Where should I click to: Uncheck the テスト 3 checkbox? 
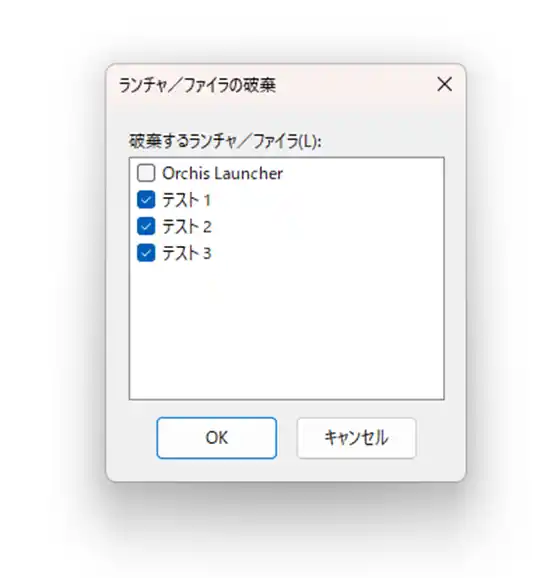[146, 253]
